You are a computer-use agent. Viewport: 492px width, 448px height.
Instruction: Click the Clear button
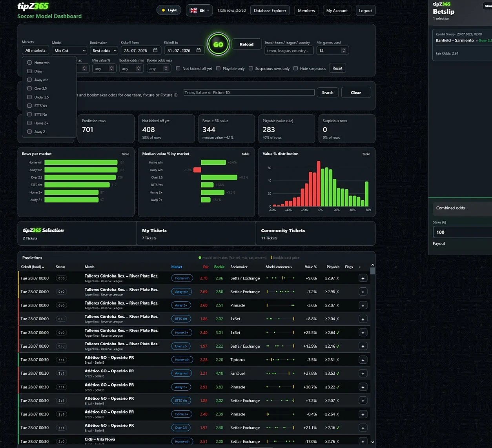coord(356,93)
